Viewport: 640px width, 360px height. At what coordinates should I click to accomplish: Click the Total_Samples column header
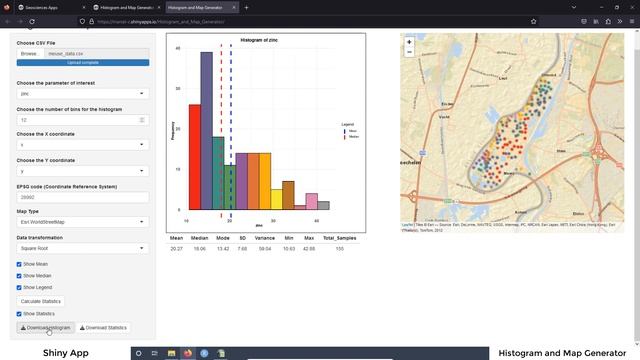point(340,238)
